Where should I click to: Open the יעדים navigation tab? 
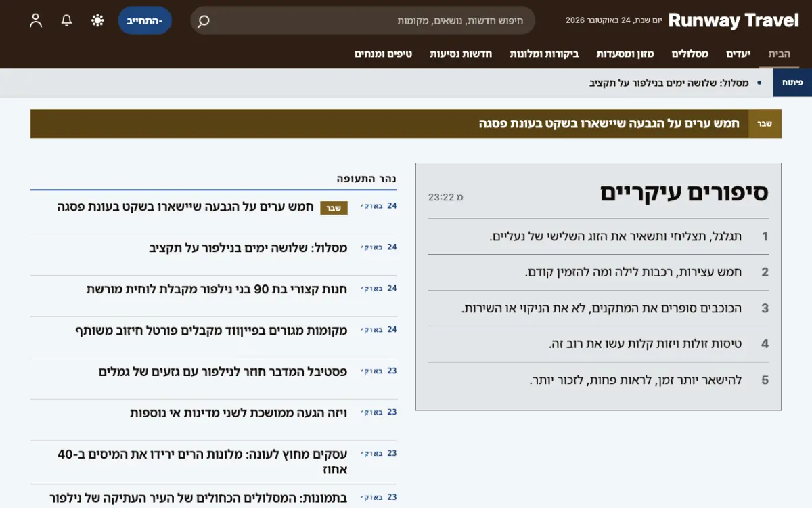[x=739, y=54]
